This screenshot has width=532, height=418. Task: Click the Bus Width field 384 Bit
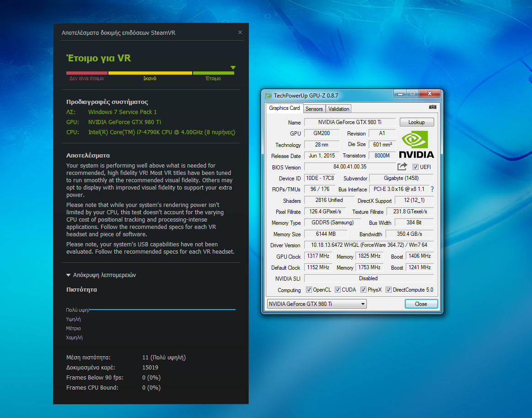(414, 223)
